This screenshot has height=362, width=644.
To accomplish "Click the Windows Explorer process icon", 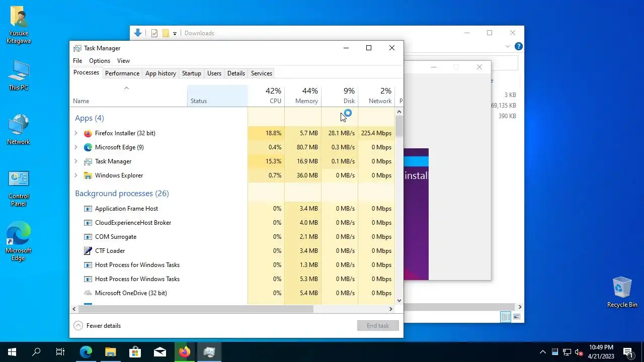I will click(88, 175).
